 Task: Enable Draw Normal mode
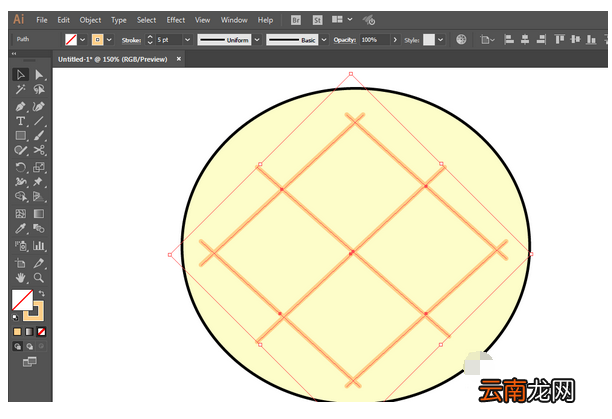pos(17,346)
